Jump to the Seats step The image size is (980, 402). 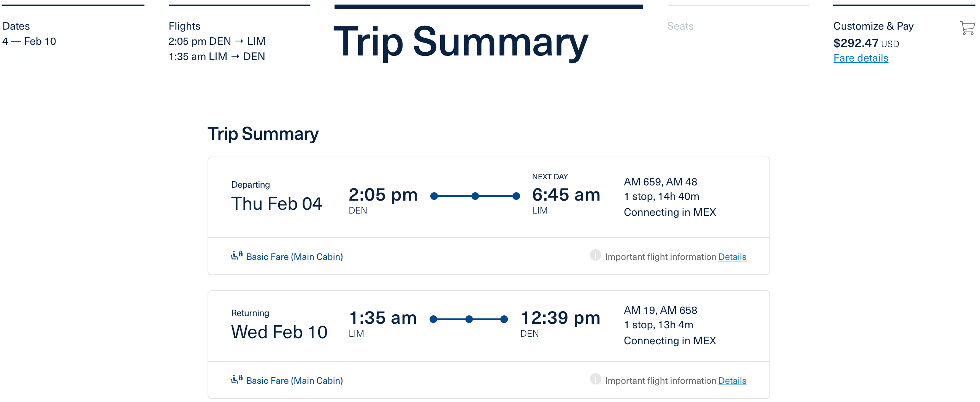click(x=680, y=26)
